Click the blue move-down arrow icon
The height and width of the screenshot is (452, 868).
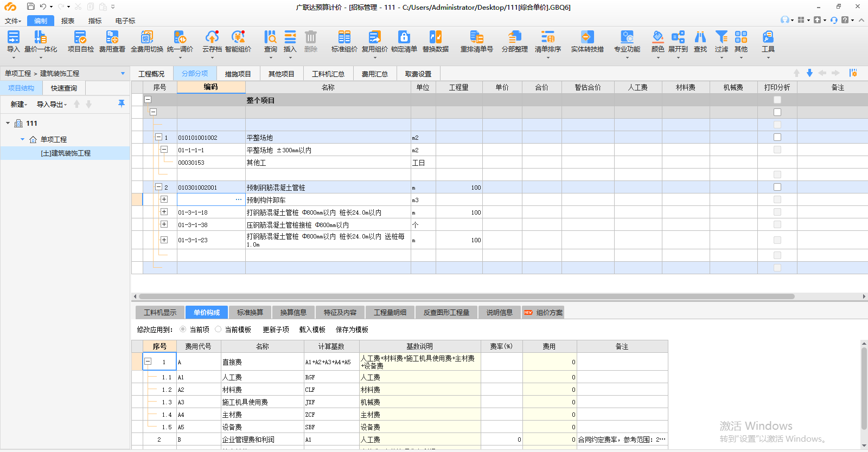809,73
